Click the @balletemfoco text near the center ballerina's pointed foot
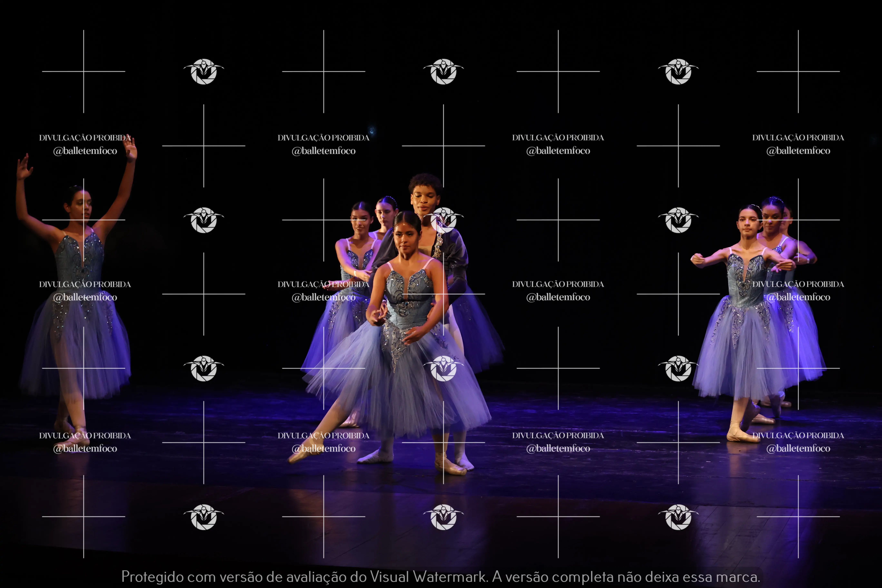The image size is (882, 588). tap(324, 449)
